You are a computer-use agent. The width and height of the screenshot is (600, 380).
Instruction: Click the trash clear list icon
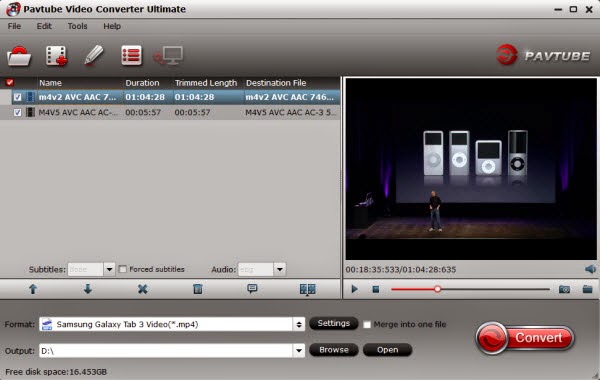(198, 289)
